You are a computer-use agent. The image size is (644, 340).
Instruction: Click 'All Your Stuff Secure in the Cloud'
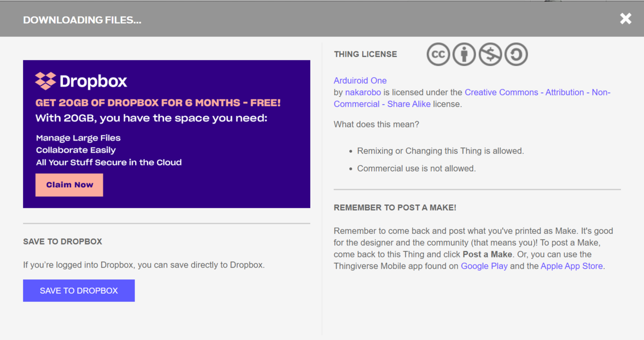(109, 162)
